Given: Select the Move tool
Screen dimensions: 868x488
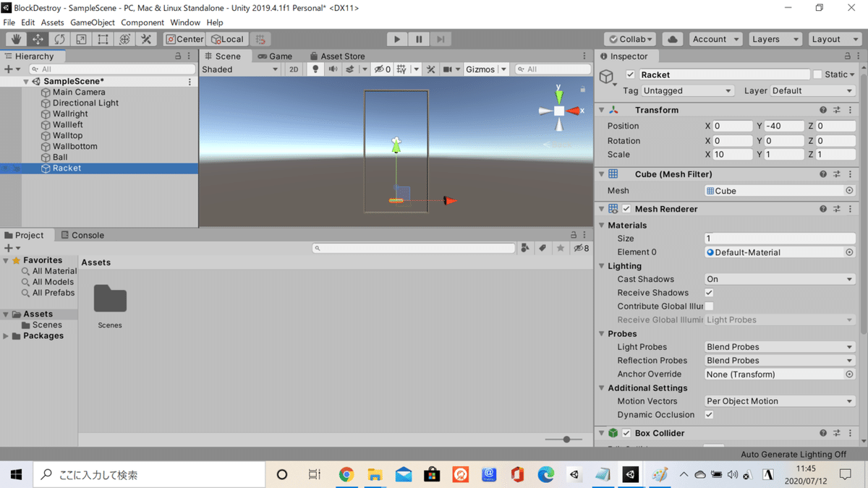Looking at the screenshot, I should [38, 39].
